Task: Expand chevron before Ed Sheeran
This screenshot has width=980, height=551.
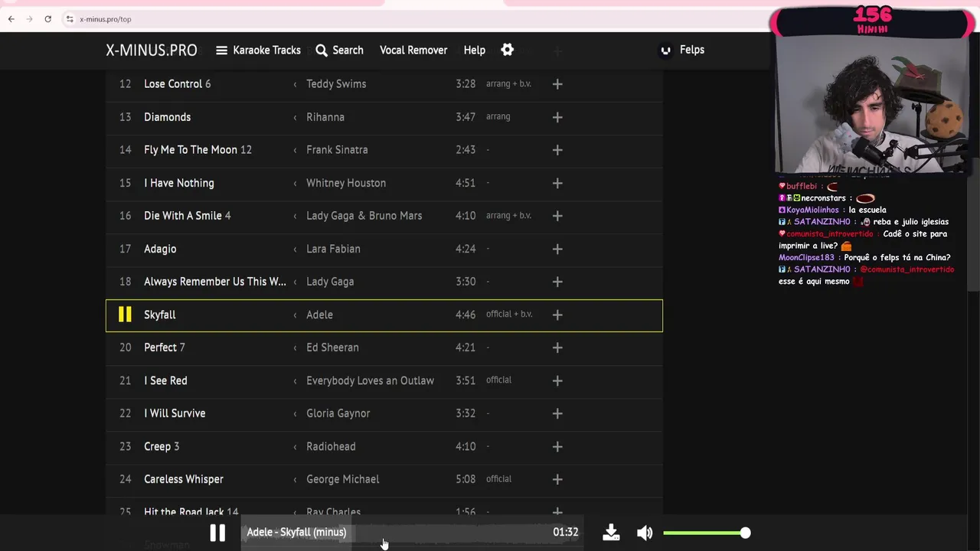Action: (295, 347)
